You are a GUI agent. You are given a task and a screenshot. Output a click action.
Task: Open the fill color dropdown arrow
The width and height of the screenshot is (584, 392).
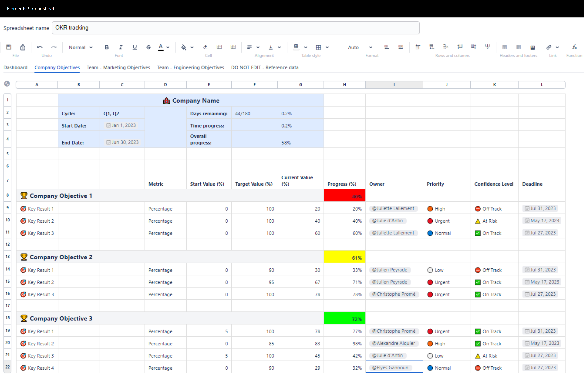tap(192, 47)
